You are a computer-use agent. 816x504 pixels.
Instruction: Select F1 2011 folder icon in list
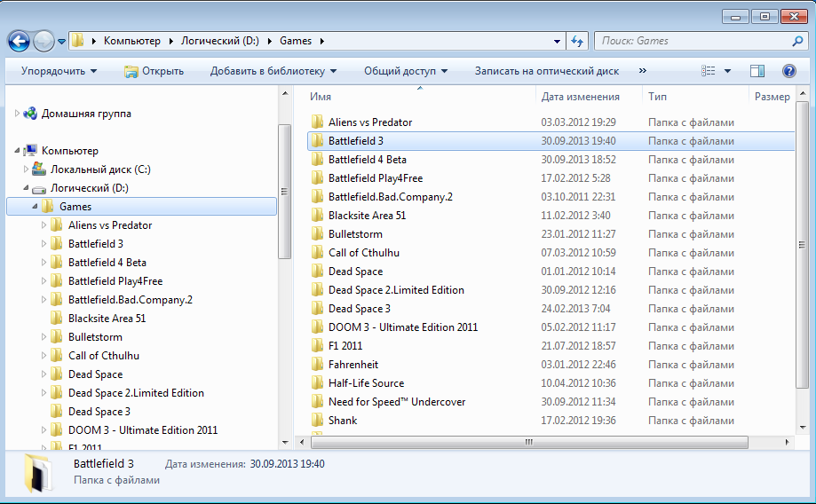pyautogui.click(x=318, y=346)
